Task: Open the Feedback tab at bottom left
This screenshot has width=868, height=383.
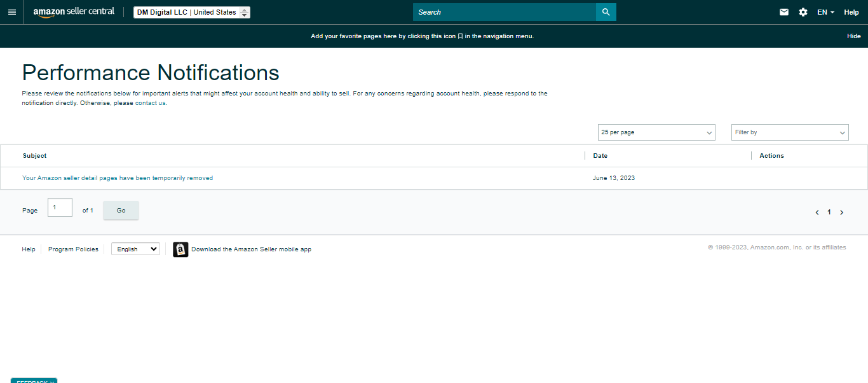Action: pyautogui.click(x=34, y=380)
